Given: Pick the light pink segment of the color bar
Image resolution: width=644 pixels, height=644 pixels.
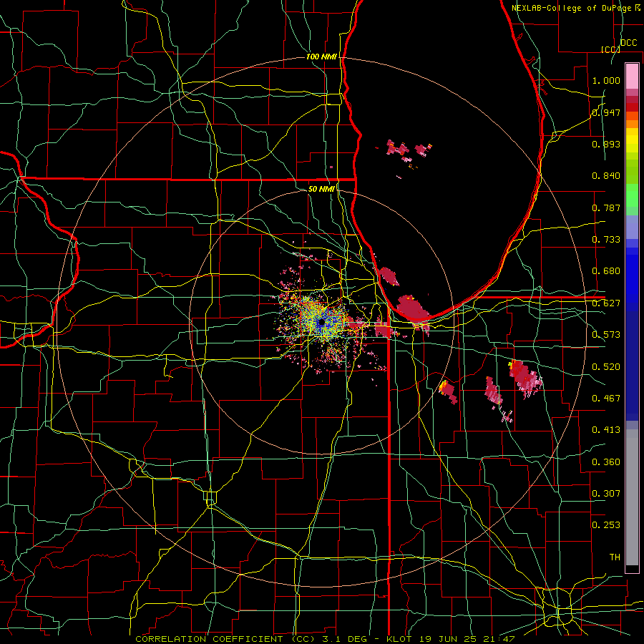Looking at the screenshot, I should point(632,76).
